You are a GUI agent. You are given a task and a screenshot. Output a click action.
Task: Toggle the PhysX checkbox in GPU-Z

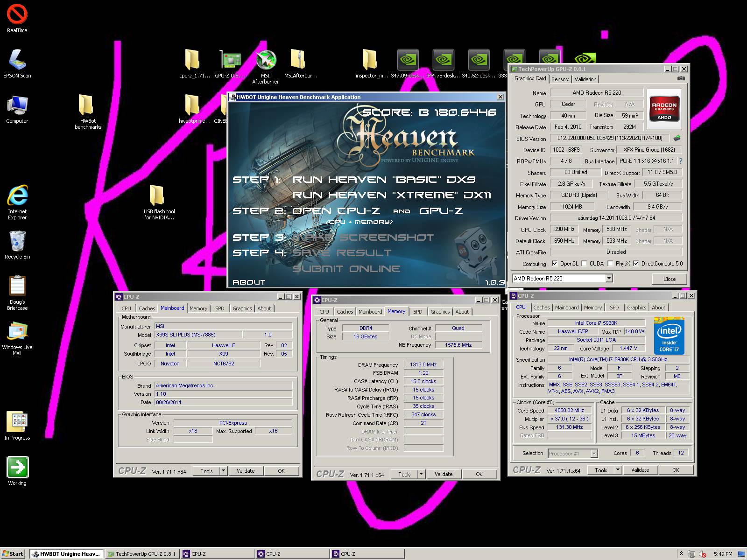(x=610, y=263)
